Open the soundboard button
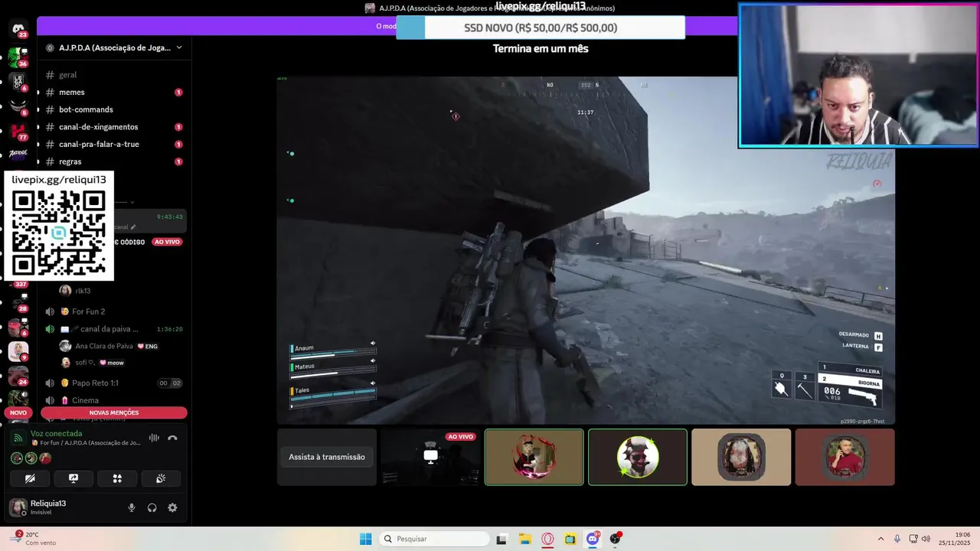This screenshot has height=551, width=980. (x=161, y=478)
